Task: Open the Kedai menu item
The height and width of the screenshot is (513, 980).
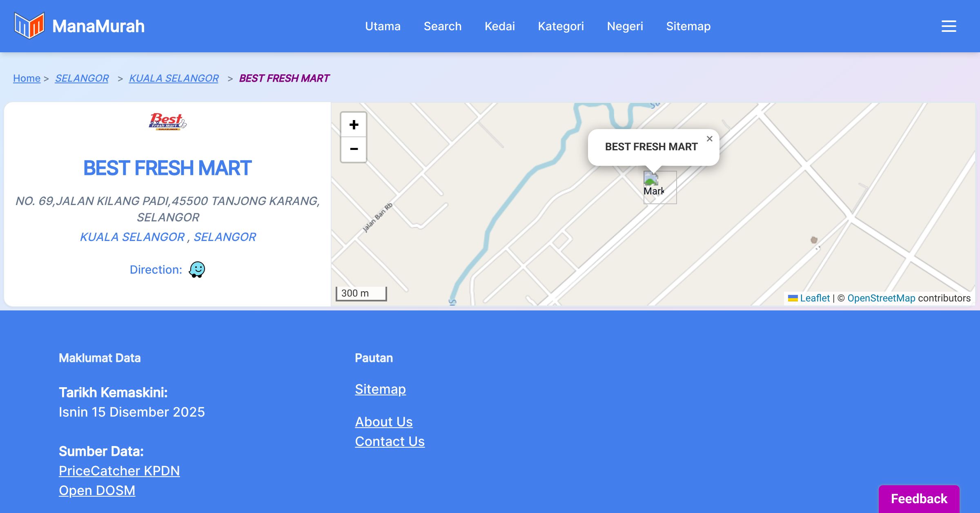Action: click(499, 26)
